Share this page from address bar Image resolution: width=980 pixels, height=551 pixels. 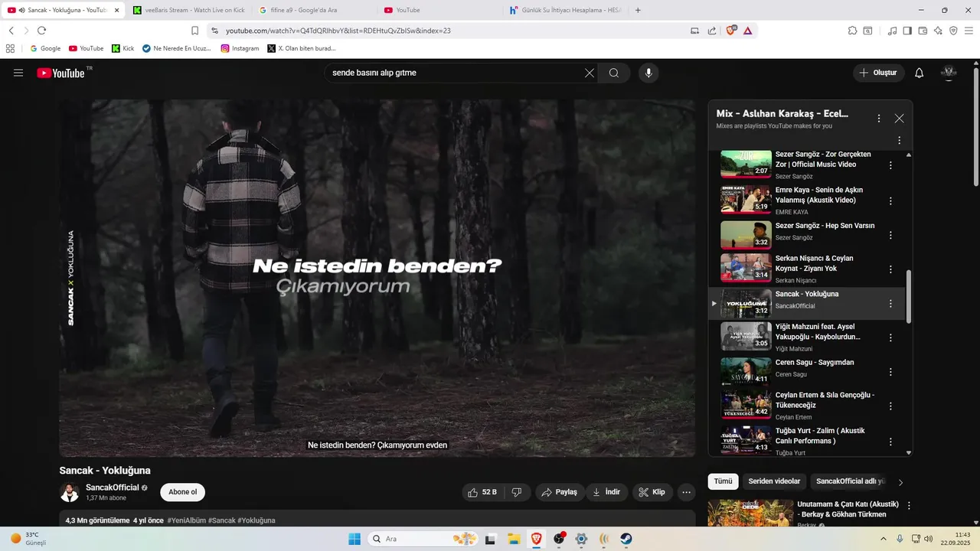pyautogui.click(x=712, y=31)
